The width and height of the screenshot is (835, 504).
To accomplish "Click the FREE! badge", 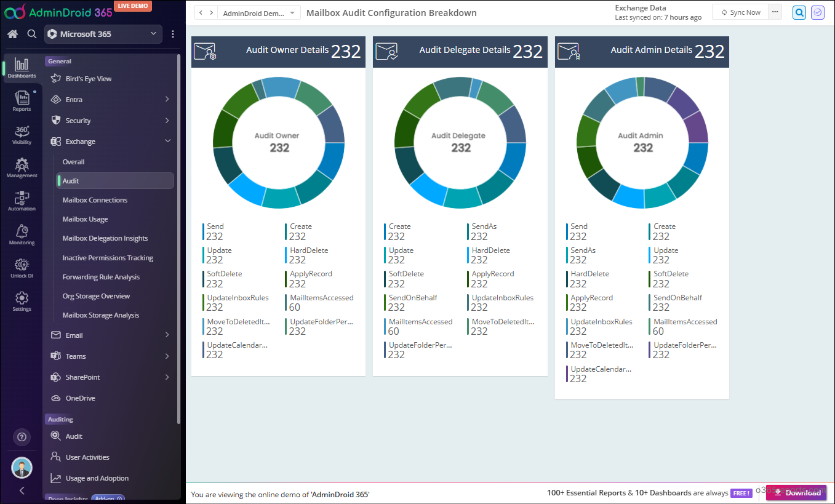I will tap(741, 493).
